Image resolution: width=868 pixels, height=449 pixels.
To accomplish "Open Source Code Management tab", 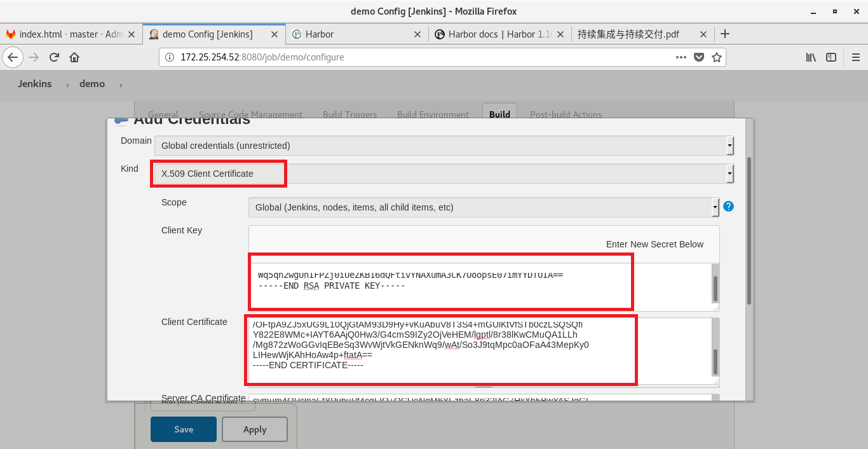I will (250, 114).
